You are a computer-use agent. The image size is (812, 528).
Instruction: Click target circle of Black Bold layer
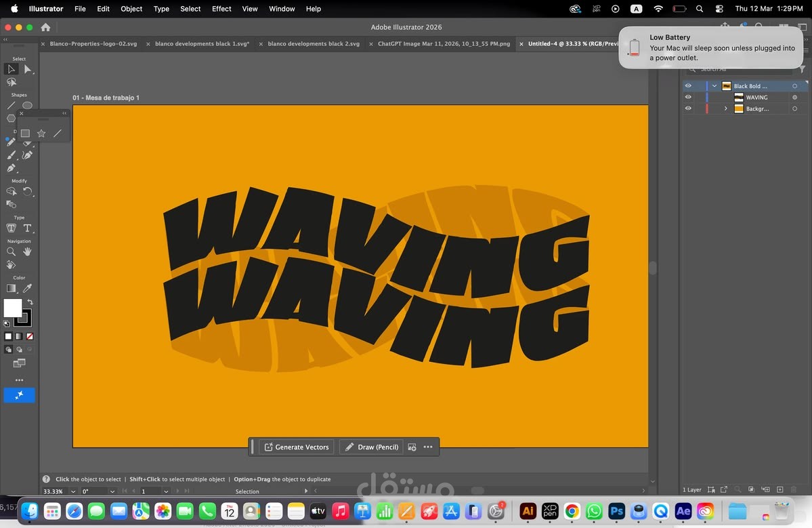pos(795,86)
